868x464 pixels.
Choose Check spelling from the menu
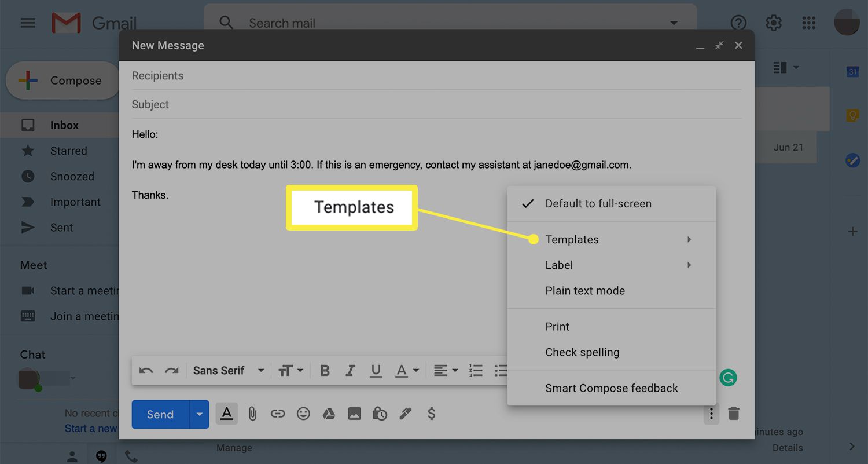[x=612, y=352]
